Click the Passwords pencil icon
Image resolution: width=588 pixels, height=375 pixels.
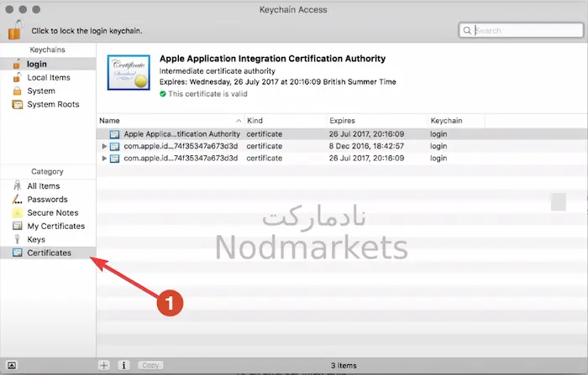point(18,200)
